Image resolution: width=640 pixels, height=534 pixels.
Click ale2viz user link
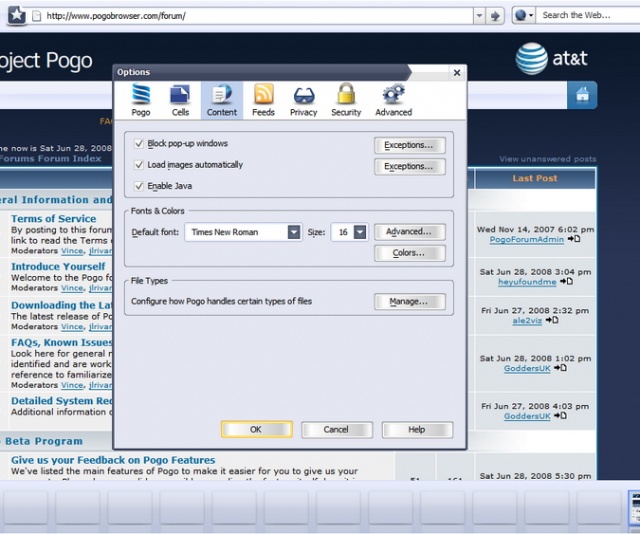pos(527,320)
